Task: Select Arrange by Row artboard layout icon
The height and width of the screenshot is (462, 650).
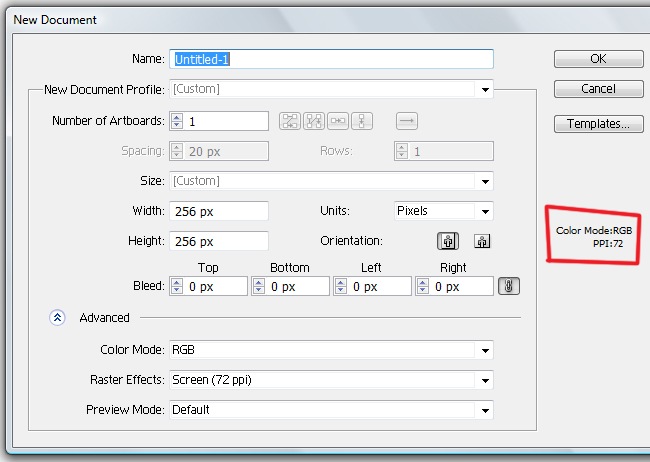Action: 338,121
